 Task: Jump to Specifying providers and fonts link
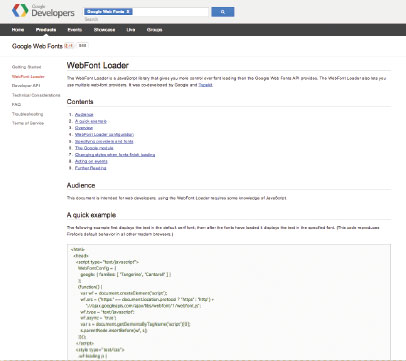[x=104, y=141]
